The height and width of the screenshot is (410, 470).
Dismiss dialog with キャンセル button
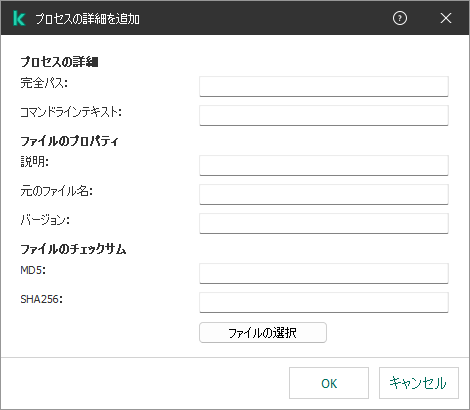point(419,383)
